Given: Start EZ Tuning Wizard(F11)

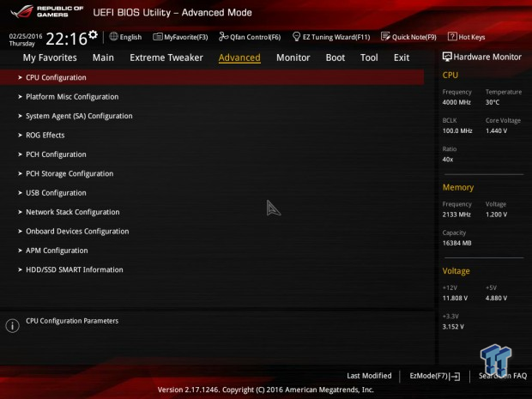Looking at the screenshot, I should pyautogui.click(x=336, y=37).
